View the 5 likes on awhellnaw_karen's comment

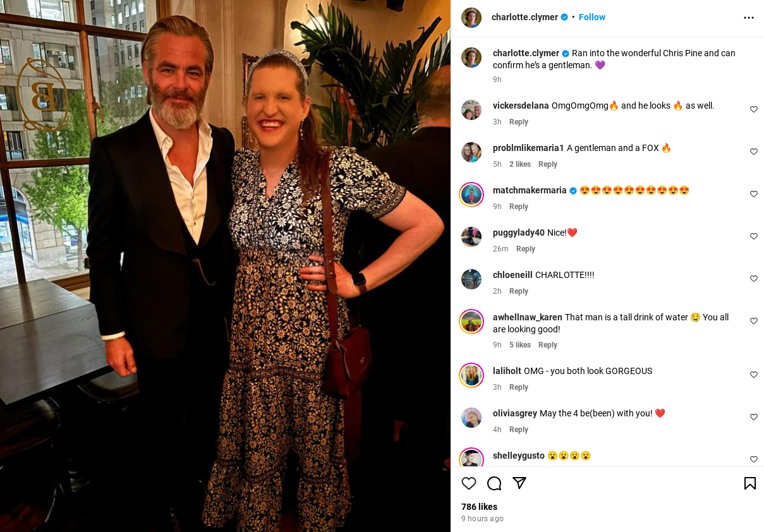(520, 345)
